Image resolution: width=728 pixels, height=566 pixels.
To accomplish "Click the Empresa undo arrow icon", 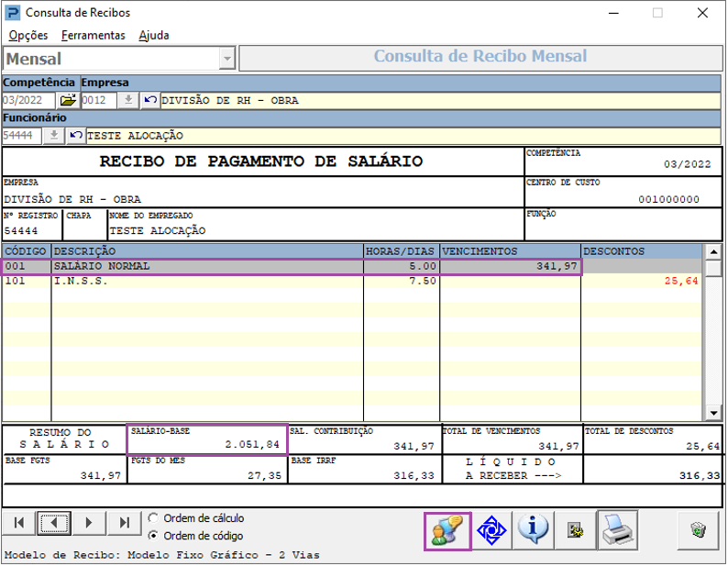I will pyautogui.click(x=150, y=100).
